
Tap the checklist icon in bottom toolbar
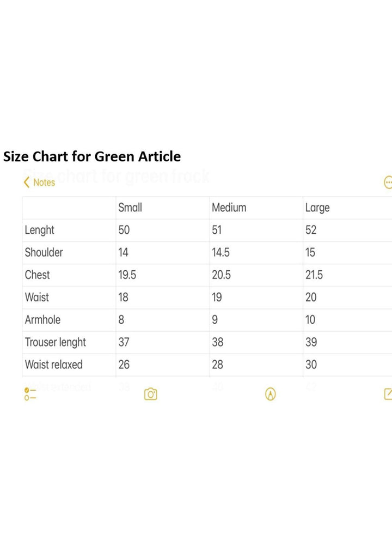pyautogui.click(x=30, y=394)
